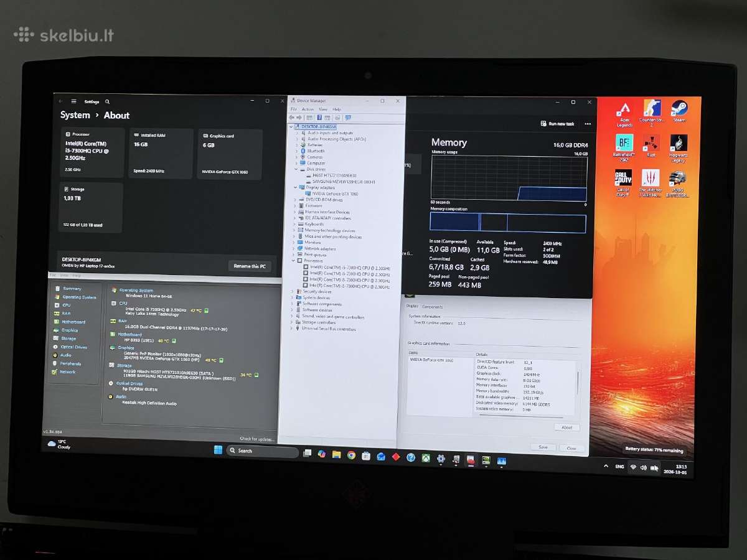The height and width of the screenshot is (560, 747).
Task: Open Battlefield 2042 desktop shortcut
Action: [624, 148]
